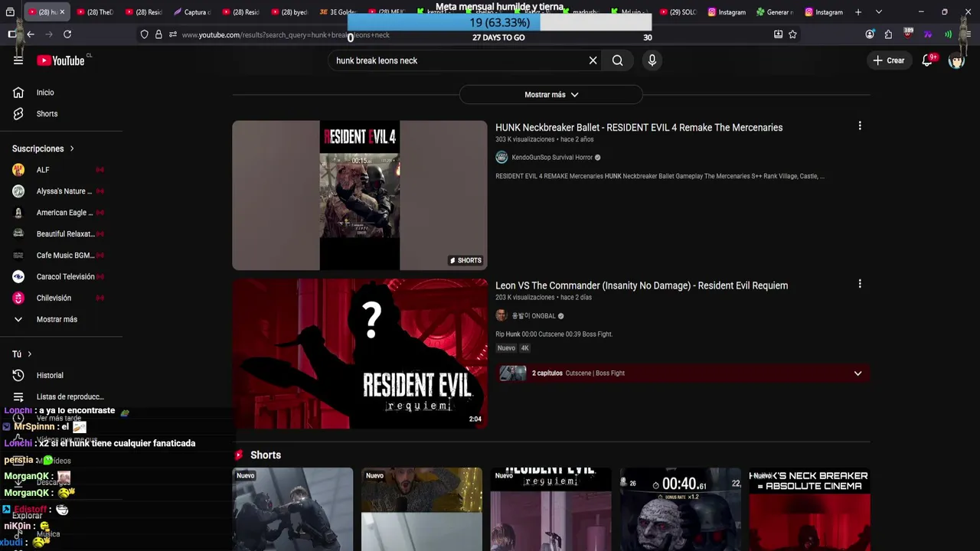Switch to the Captura tab

[x=192, y=12]
